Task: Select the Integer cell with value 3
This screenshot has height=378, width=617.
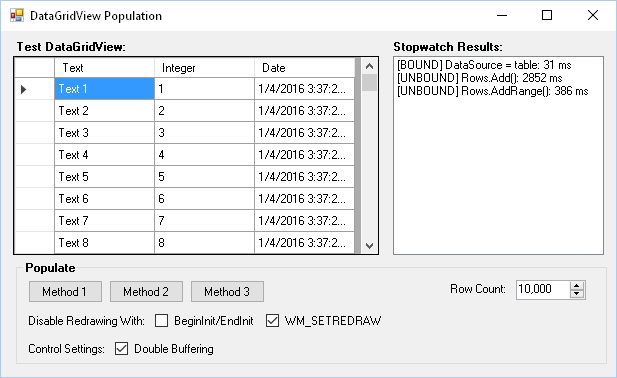Action: click(x=204, y=133)
